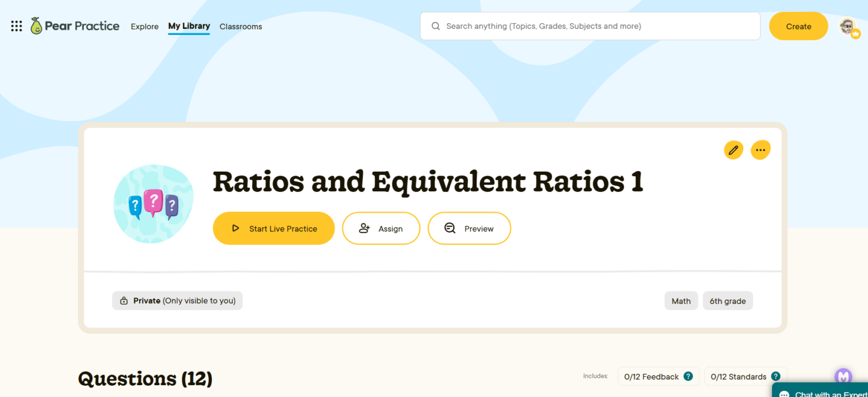Click the help icon beside 0/12 Standards

point(775,377)
